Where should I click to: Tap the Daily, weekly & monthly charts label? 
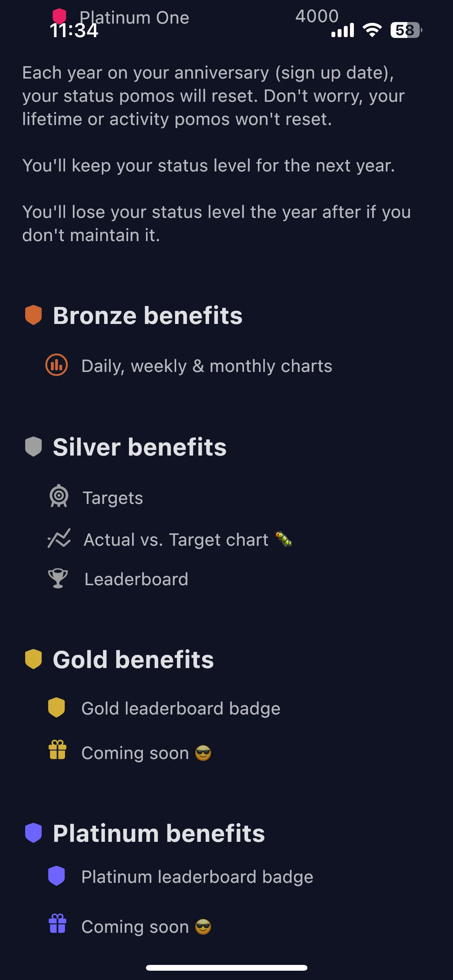[207, 366]
